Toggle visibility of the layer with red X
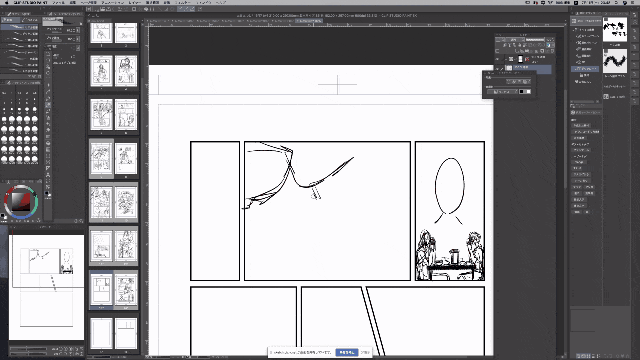 (498, 59)
